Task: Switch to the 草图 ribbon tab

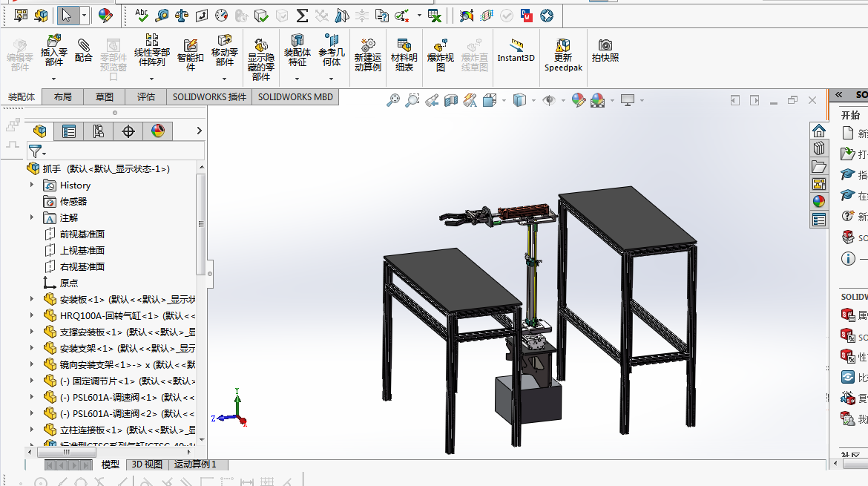Action: click(x=104, y=97)
